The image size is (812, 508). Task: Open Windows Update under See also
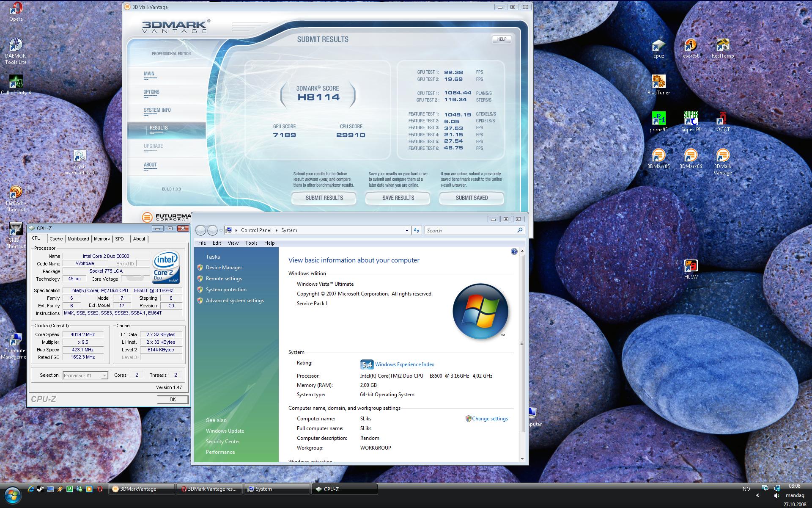(x=225, y=431)
